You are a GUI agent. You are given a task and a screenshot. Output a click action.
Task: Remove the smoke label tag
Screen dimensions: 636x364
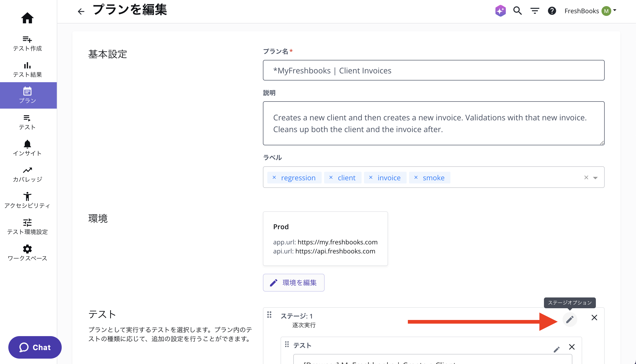[x=416, y=178]
